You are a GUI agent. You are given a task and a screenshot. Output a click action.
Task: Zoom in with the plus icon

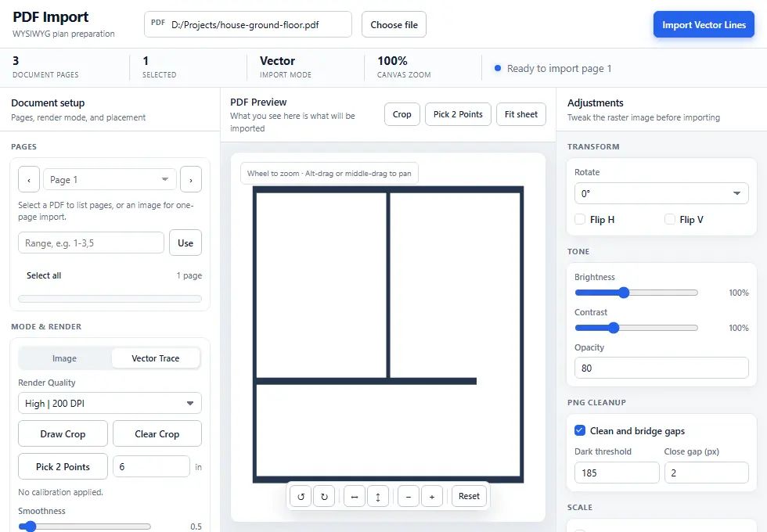click(x=432, y=496)
